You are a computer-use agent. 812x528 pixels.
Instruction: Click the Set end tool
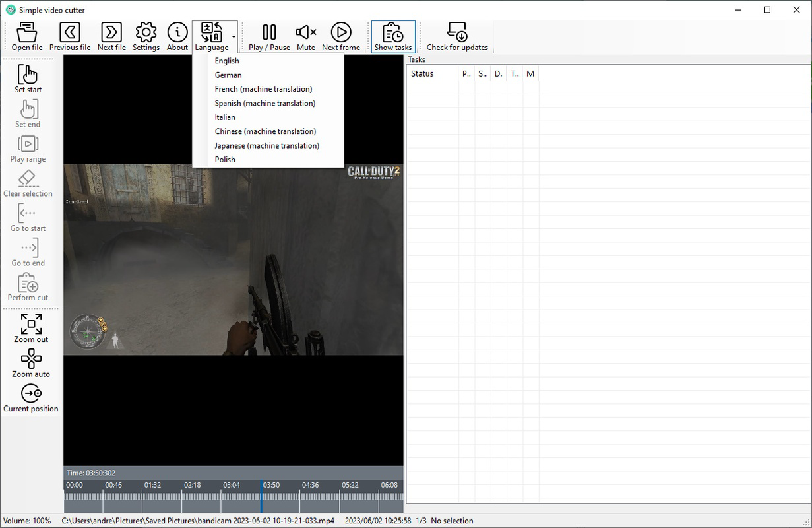click(28, 113)
